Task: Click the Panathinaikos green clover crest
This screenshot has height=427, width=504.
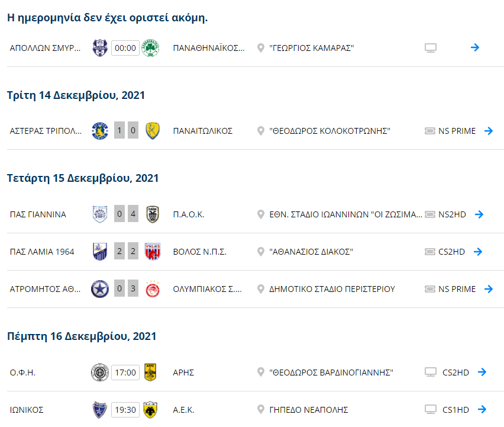Action: 151,47
